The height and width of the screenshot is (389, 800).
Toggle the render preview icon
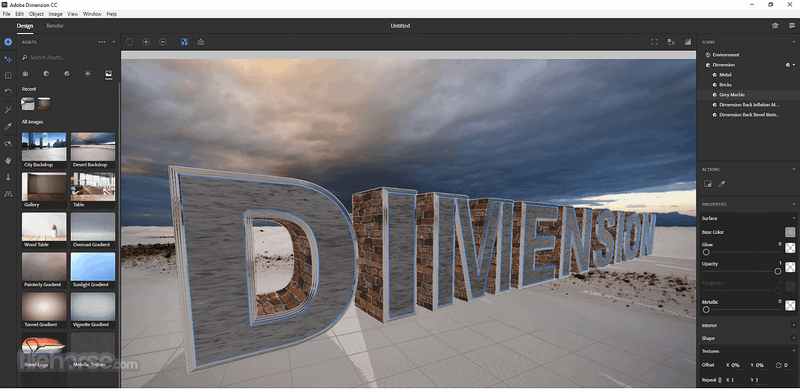pos(688,42)
